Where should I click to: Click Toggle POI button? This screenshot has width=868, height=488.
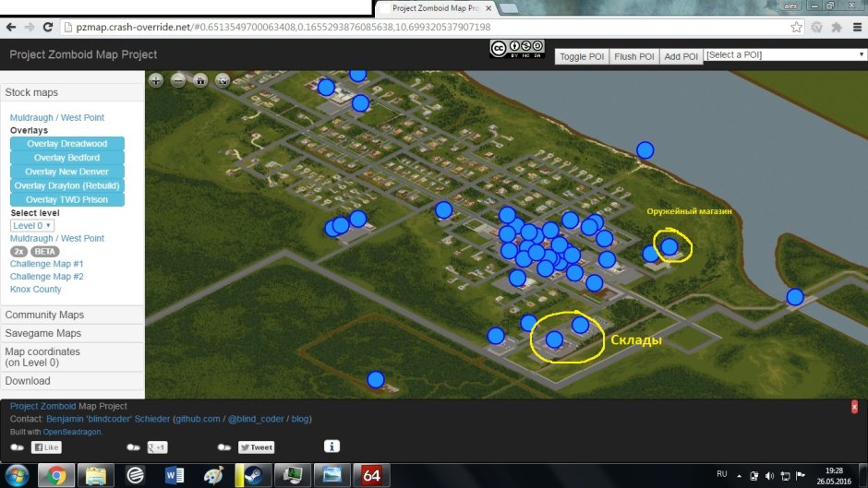(x=581, y=56)
